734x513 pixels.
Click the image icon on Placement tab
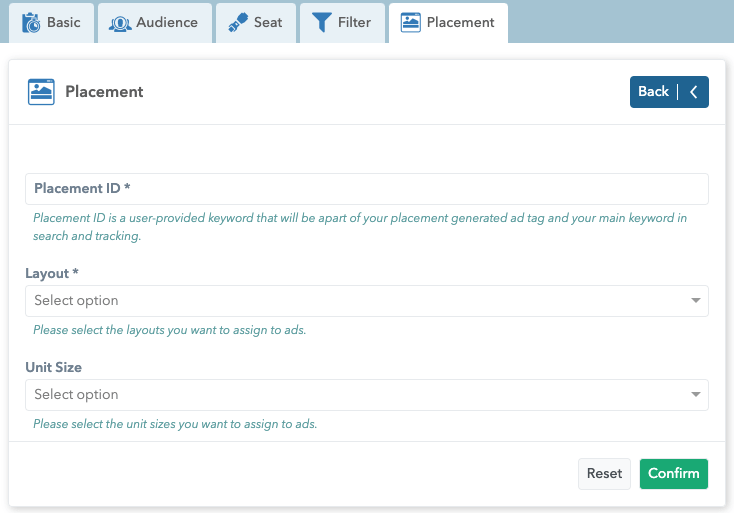click(410, 23)
